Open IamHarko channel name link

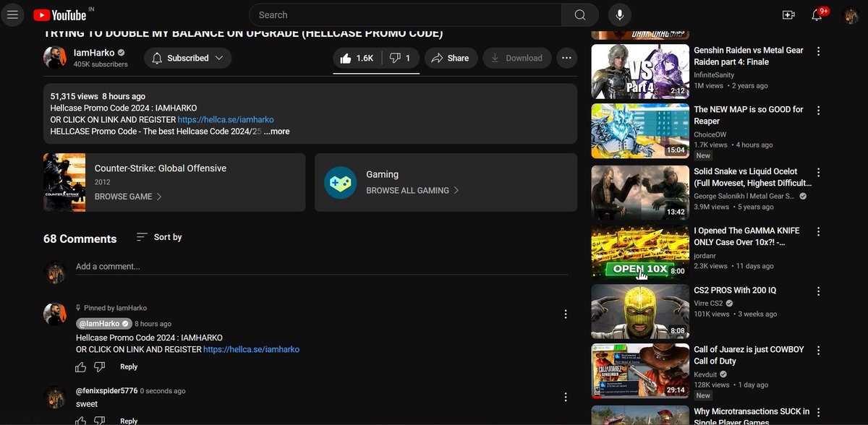pos(94,53)
